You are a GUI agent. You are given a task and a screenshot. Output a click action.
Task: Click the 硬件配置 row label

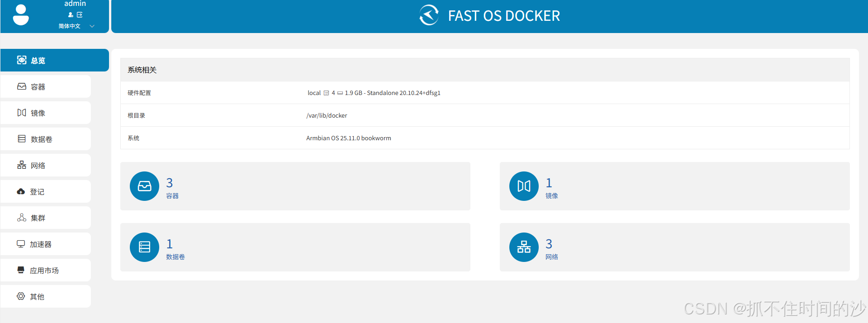(x=139, y=93)
